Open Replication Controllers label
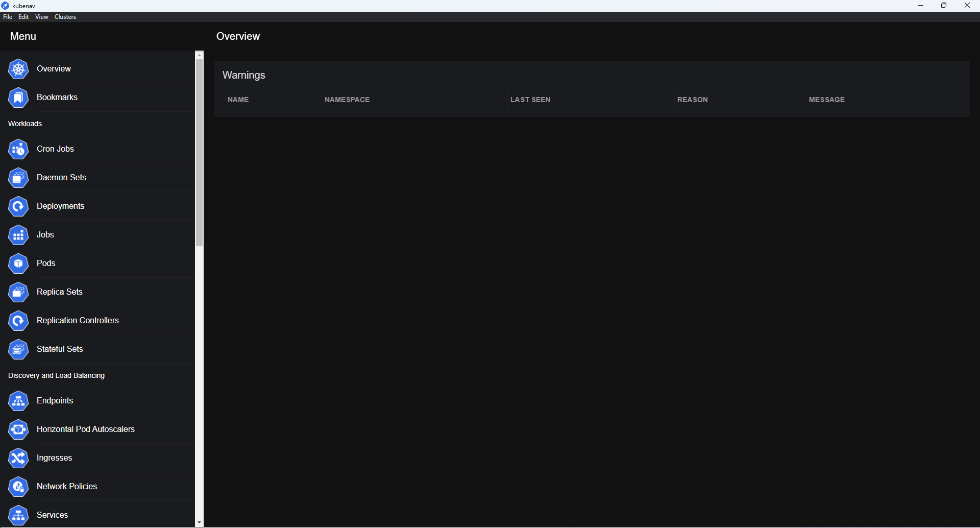The image size is (980, 528). (78, 320)
